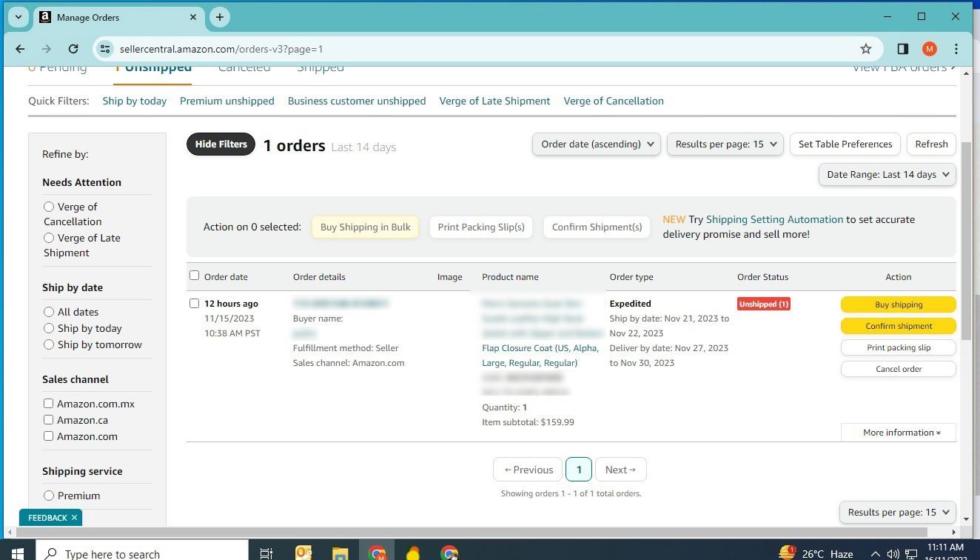
Task: Open Chrome side panel icon
Action: click(x=902, y=49)
